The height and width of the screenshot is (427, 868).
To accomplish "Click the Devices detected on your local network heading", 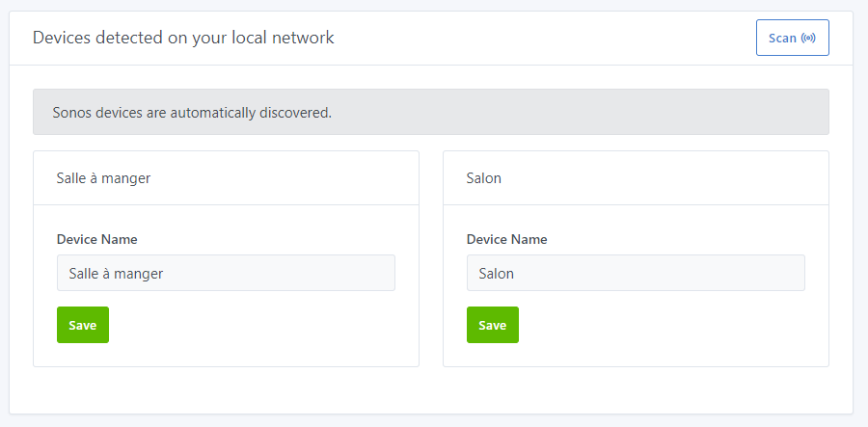I will click(183, 38).
